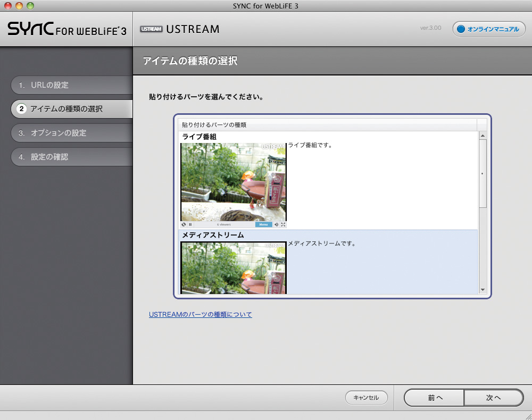
Task: Click the ver.3.00 version label
Action: coord(430,28)
